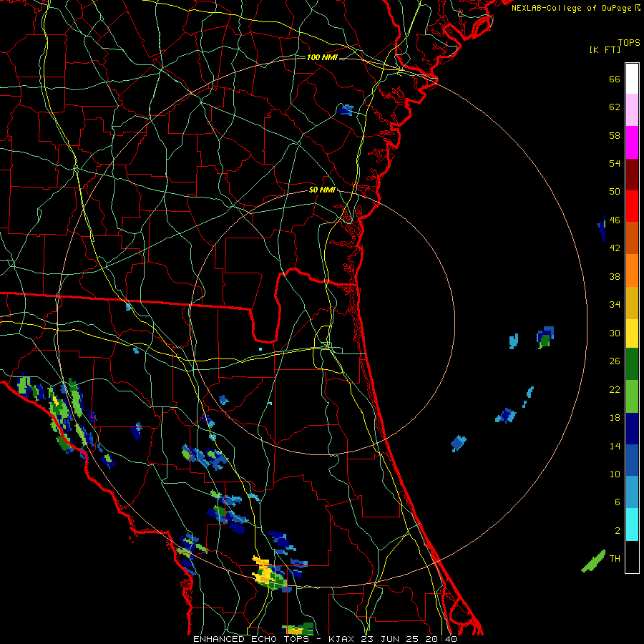Click the 50 legend value

pyautogui.click(x=615, y=192)
